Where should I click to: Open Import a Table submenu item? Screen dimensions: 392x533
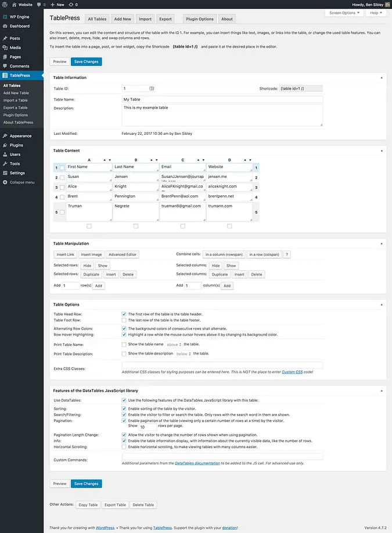(16, 101)
